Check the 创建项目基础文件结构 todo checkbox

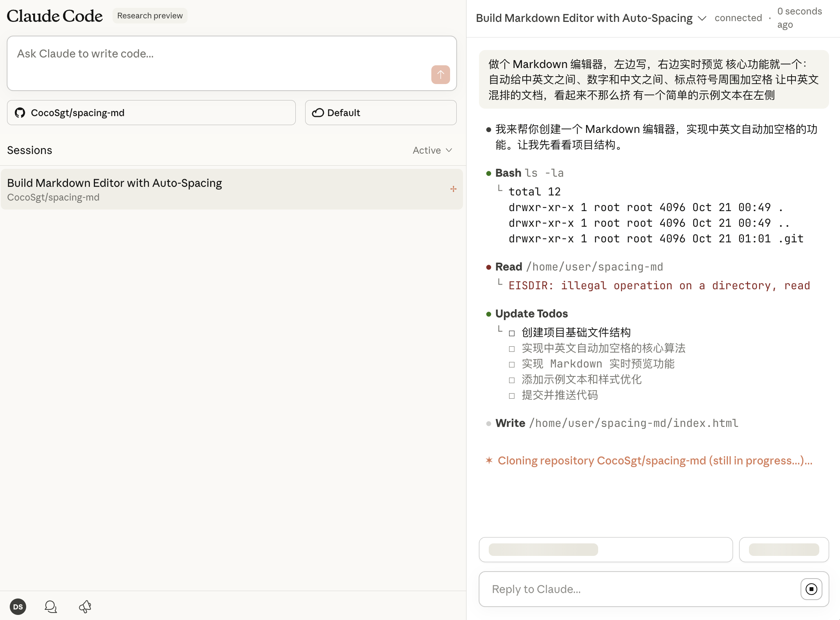click(x=512, y=333)
